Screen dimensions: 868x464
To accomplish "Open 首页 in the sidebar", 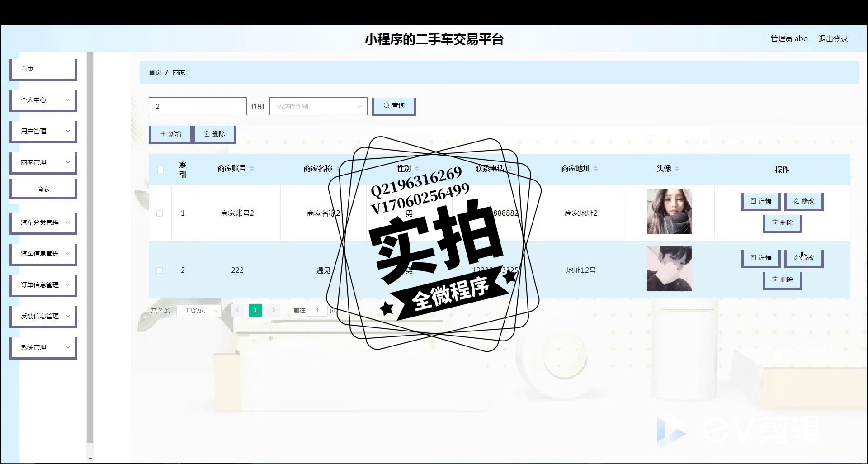I will pos(43,69).
